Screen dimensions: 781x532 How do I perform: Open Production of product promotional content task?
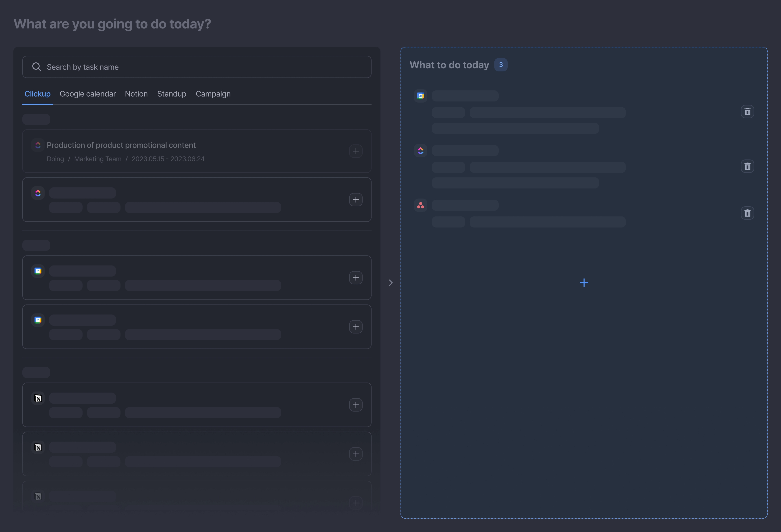click(x=197, y=151)
